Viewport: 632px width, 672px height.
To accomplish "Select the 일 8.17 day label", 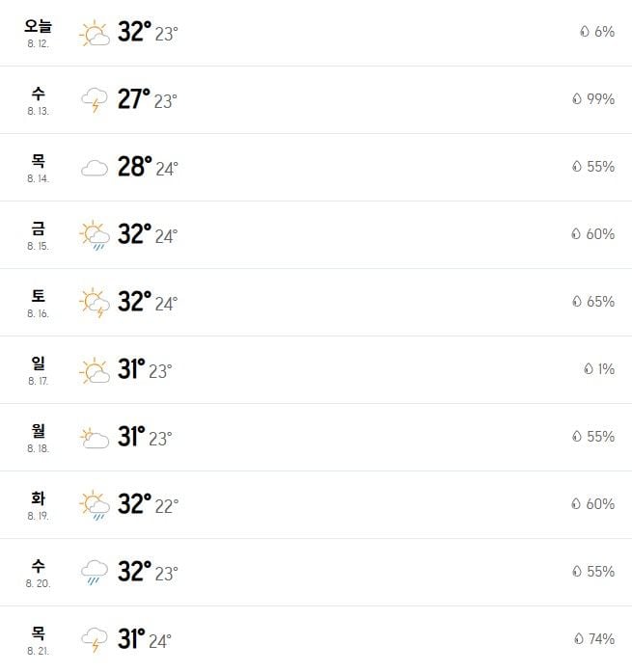I will tap(39, 370).
